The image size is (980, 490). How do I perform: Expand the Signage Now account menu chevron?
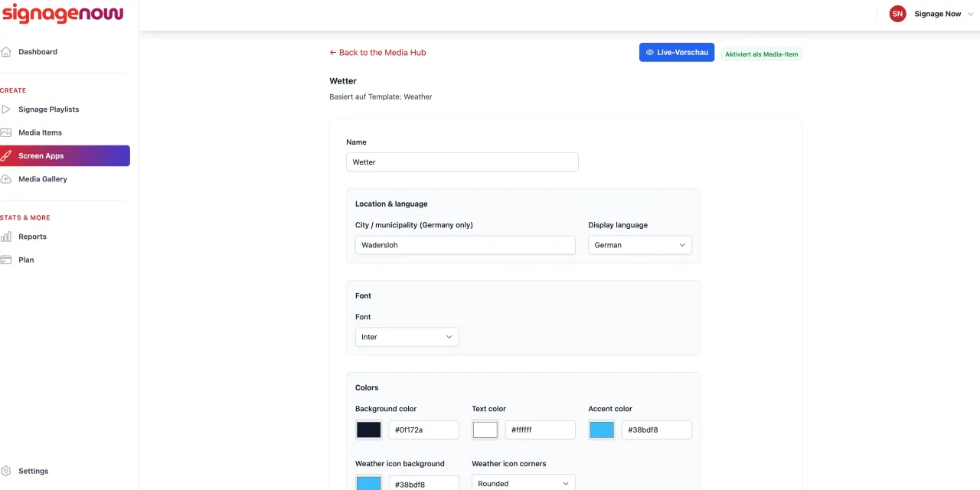tap(971, 14)
